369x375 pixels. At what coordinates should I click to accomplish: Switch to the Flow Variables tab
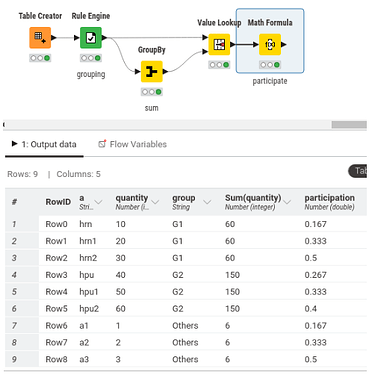132,144
